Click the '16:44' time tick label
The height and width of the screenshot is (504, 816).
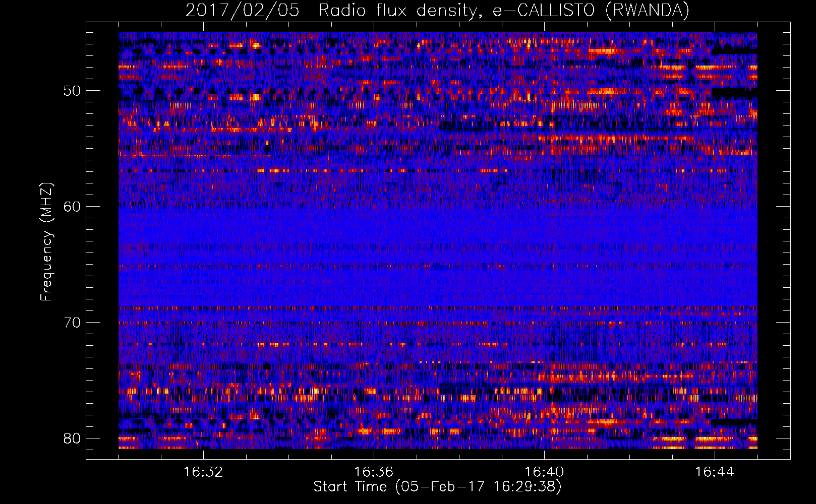click(x=715, y=472)
